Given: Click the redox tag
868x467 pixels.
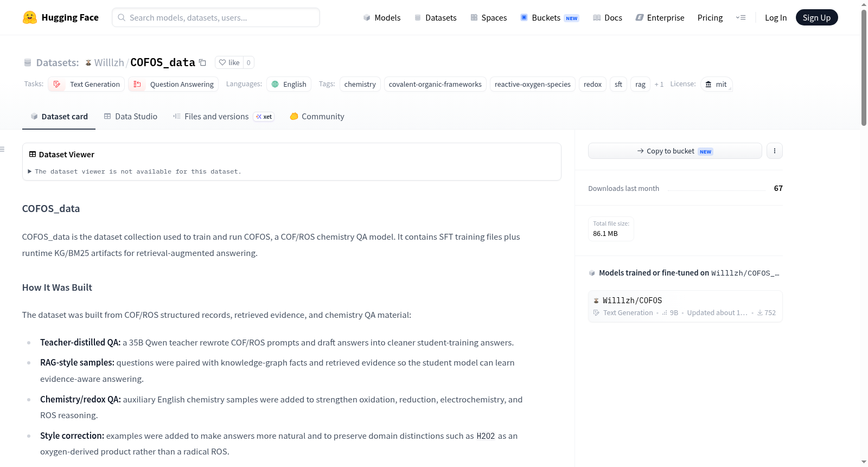Looking at the screenshot, I should click(x=592, y=84).
